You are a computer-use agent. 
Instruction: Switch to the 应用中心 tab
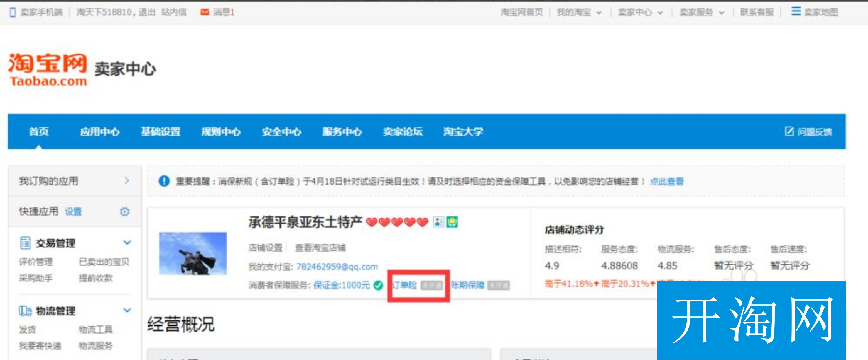pyautogui.click(x=100, y=132)
